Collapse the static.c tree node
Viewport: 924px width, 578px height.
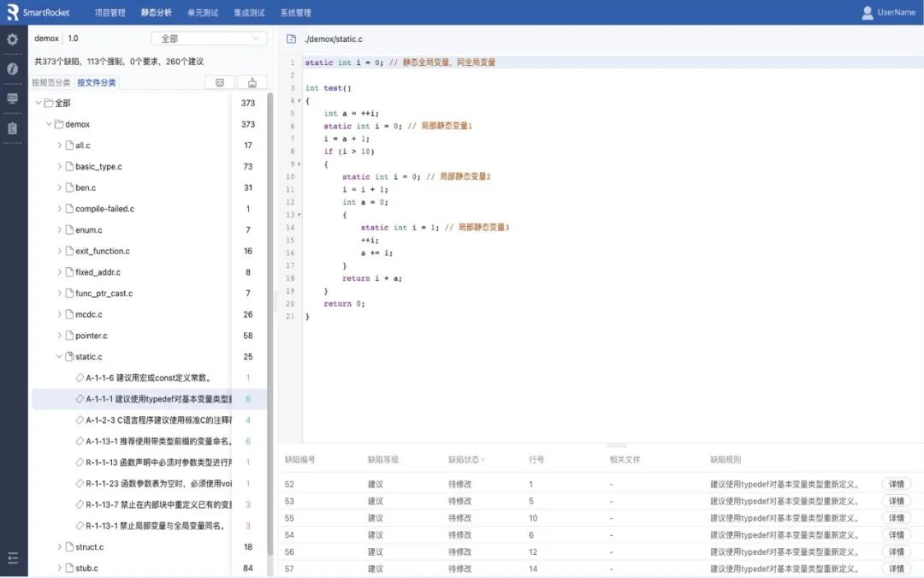coord(59,356)
